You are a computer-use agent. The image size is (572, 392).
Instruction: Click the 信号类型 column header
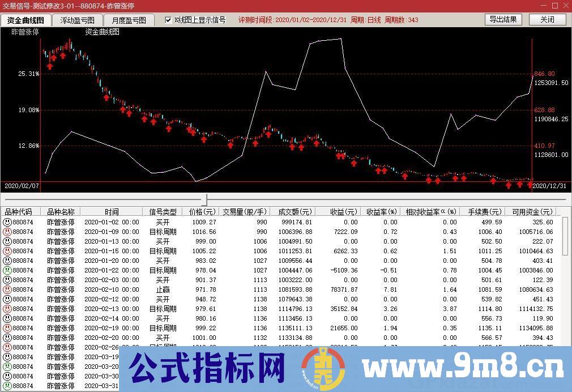point(163,212)
